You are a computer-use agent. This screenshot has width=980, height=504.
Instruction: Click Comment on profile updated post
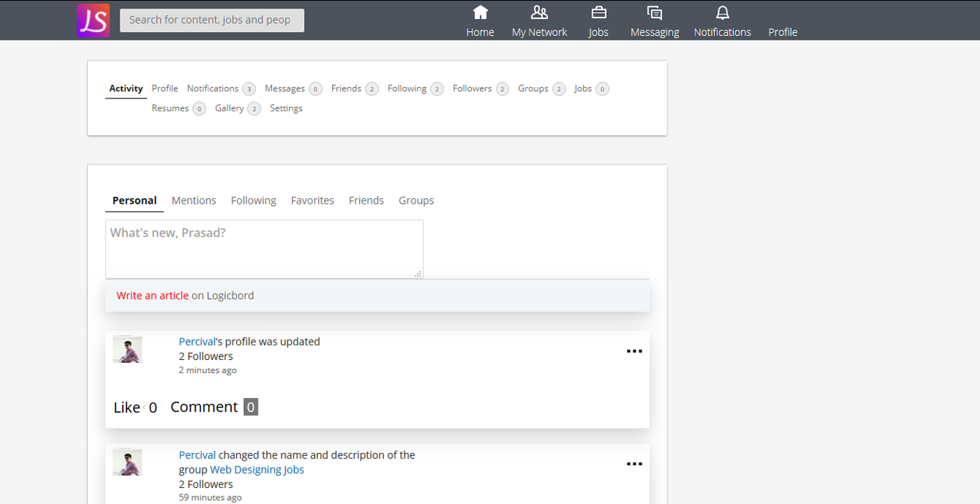[204, 407]
